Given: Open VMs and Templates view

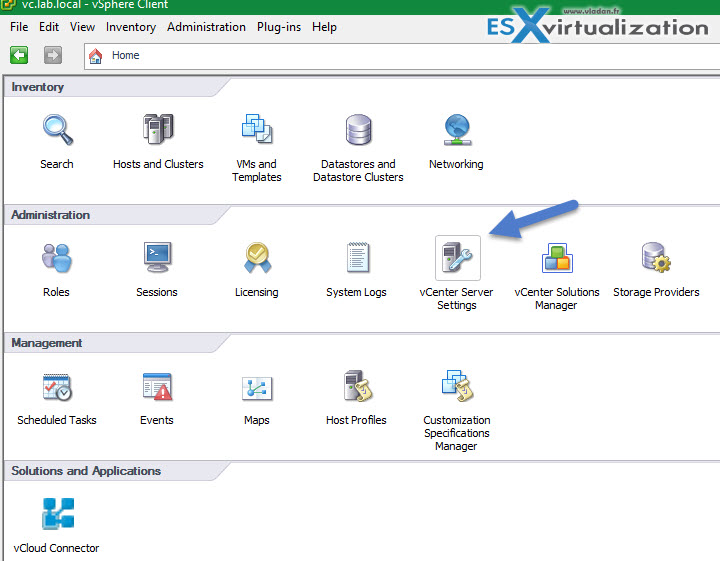Looking at the screenshot, I should (x=257, y=129).
